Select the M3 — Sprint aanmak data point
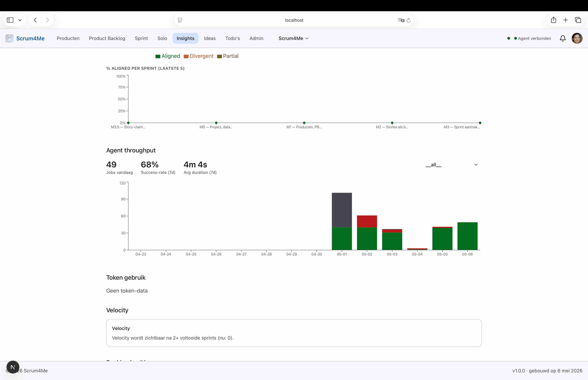 (x=480, y=123)
